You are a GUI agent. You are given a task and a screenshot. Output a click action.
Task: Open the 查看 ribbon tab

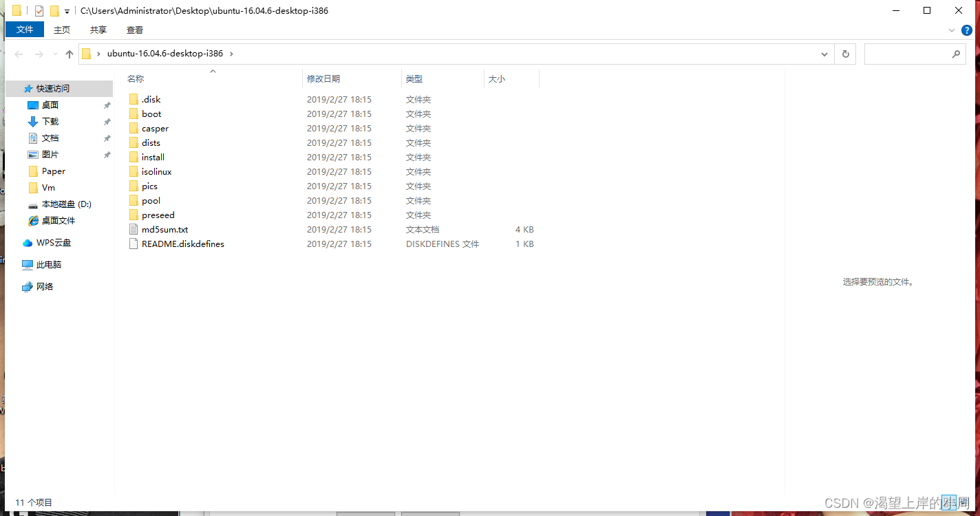click(135, 30)
